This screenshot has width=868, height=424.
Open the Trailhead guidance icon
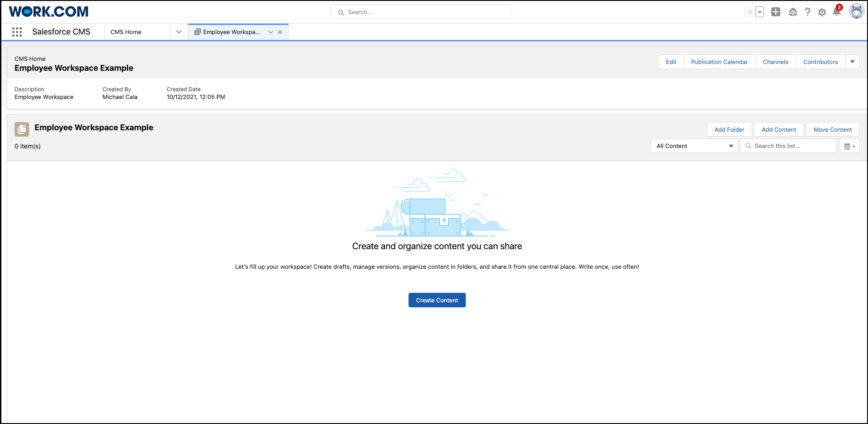pyautogui.click(x=793, y=12)
